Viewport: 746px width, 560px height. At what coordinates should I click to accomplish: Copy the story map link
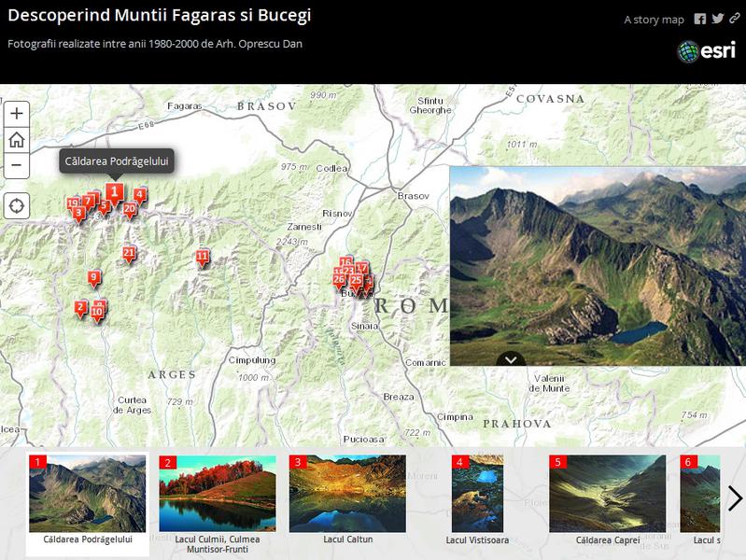[735, 19]
